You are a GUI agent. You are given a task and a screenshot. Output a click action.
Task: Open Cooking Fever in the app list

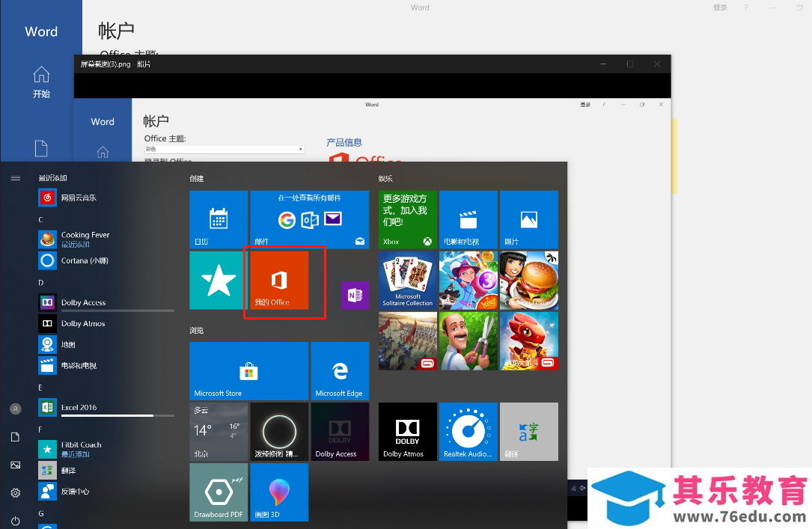pyautogui.click(x=106, y=239)
